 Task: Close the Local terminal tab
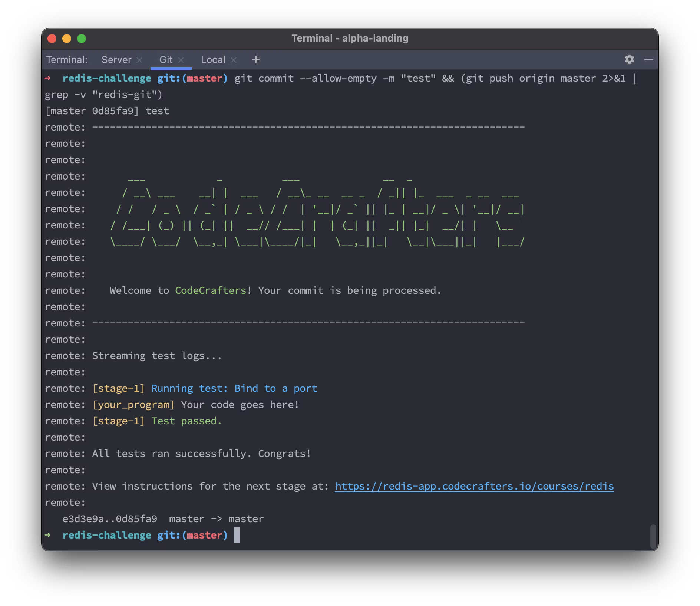234,60
